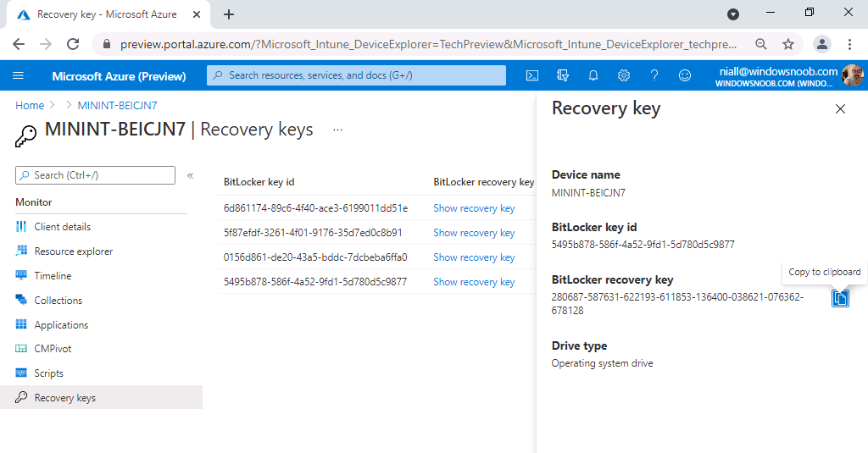Image resolution: width=868 pixels, height=453 pixels.
Task: Click the Scripts icon
Action: [21, 373]
